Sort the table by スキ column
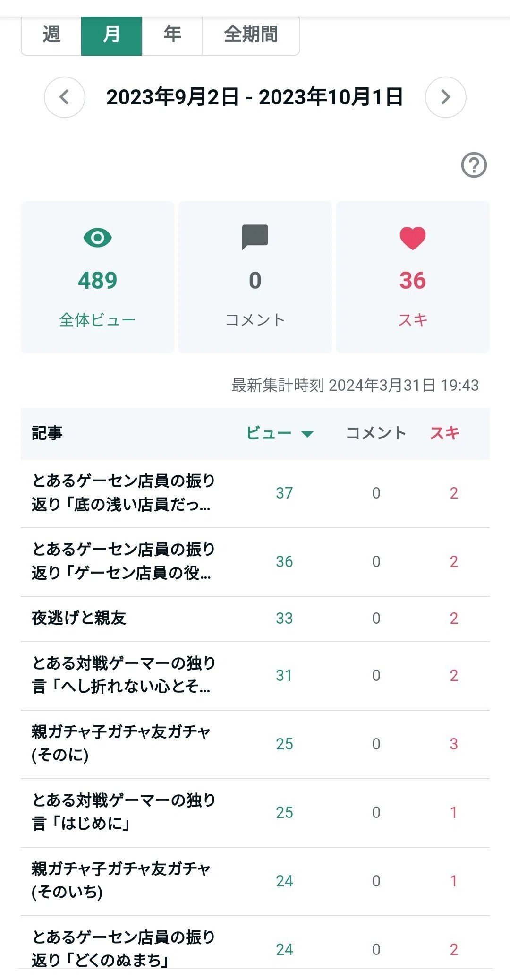The image size is (510, 980). pyautogui.click(x=444, y=433)
